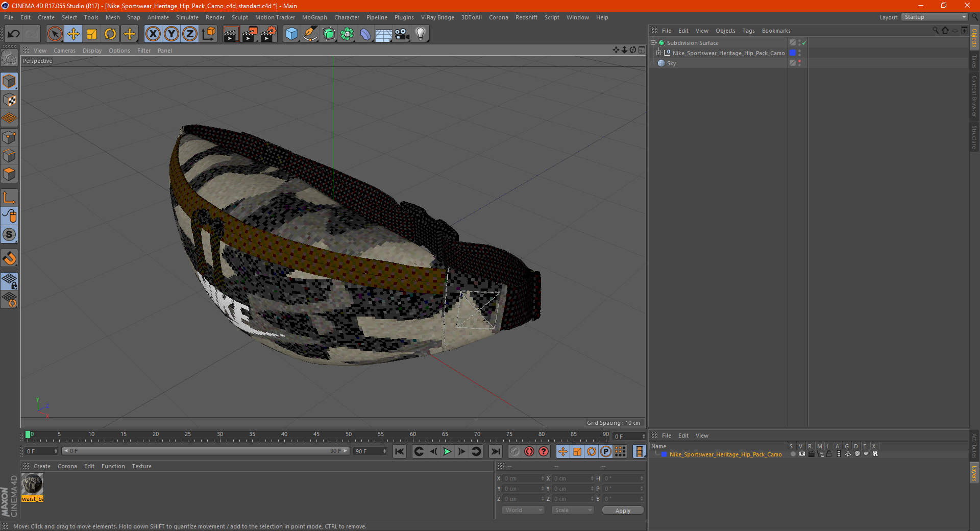Open the Content Browser side tab

point(974,96)
